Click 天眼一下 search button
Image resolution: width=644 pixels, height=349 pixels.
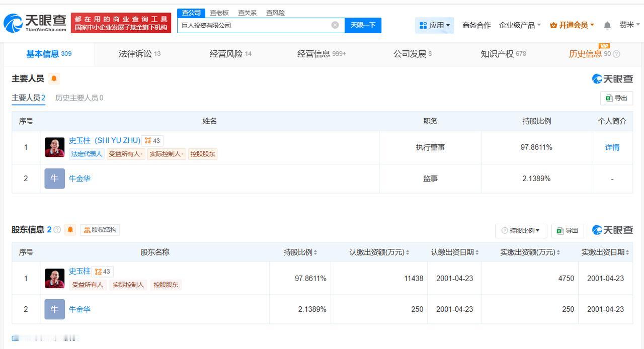click(x=363, y=25)
